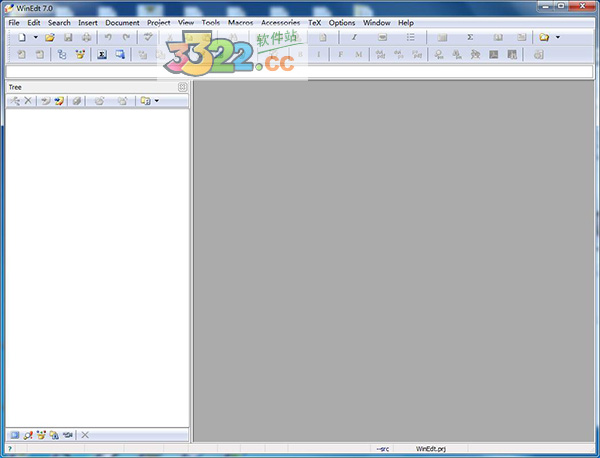600x458 pixels.
Task: Click the M icon in the second toolbar
Action: pyautogui.click(x=359, y=55)
